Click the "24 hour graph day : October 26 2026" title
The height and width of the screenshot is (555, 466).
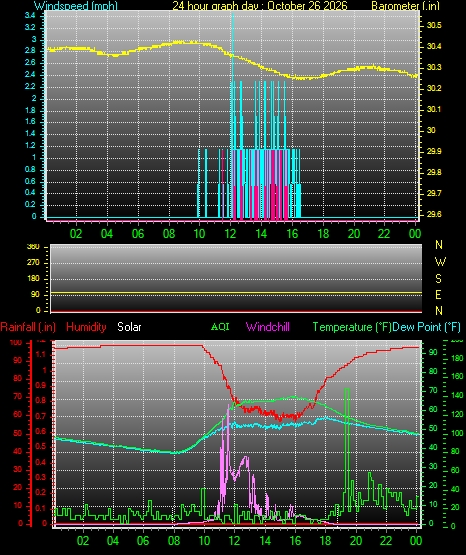[260, 5]
